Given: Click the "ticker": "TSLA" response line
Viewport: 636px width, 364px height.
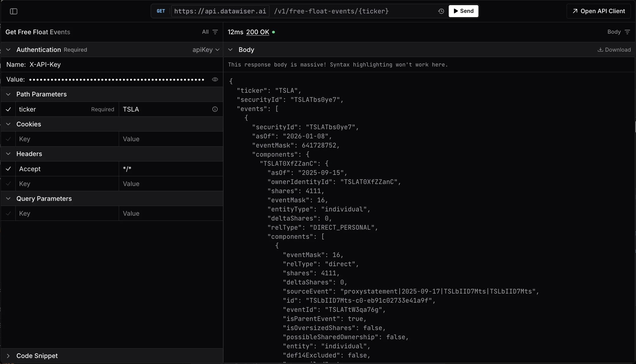Looking at the screenshot, I should (269, 91).
